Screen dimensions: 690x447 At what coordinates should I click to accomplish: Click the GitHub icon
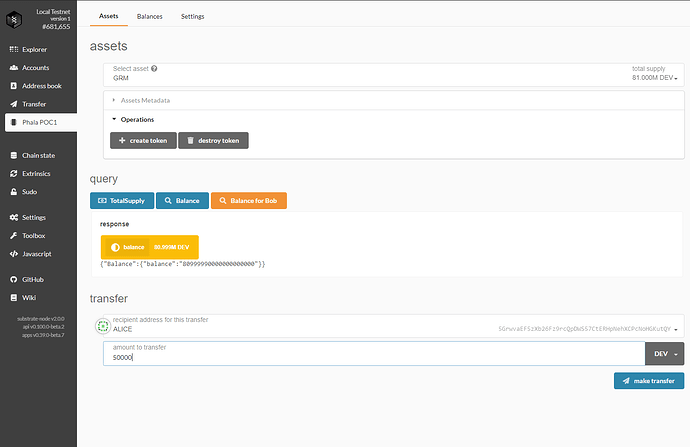tap(14, 279)
